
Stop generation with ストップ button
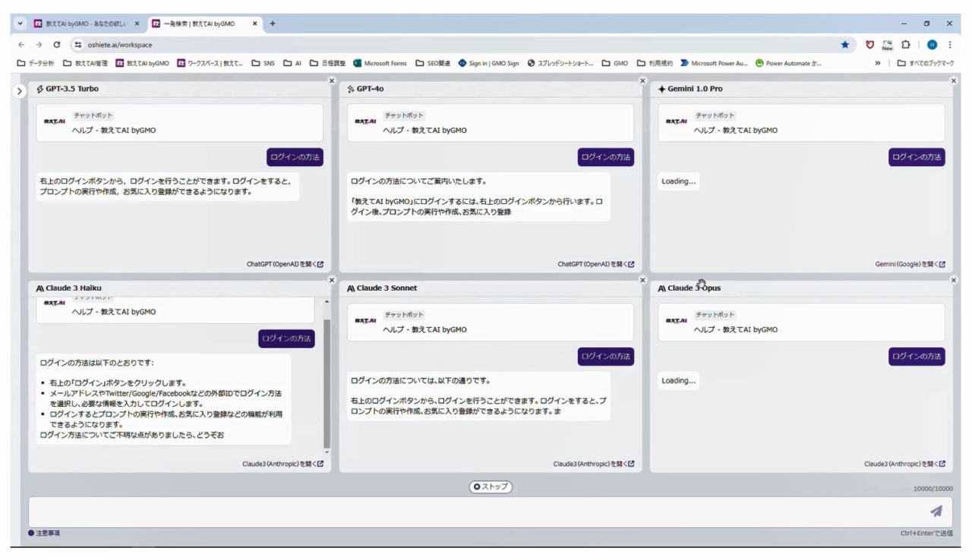point(490,486)
